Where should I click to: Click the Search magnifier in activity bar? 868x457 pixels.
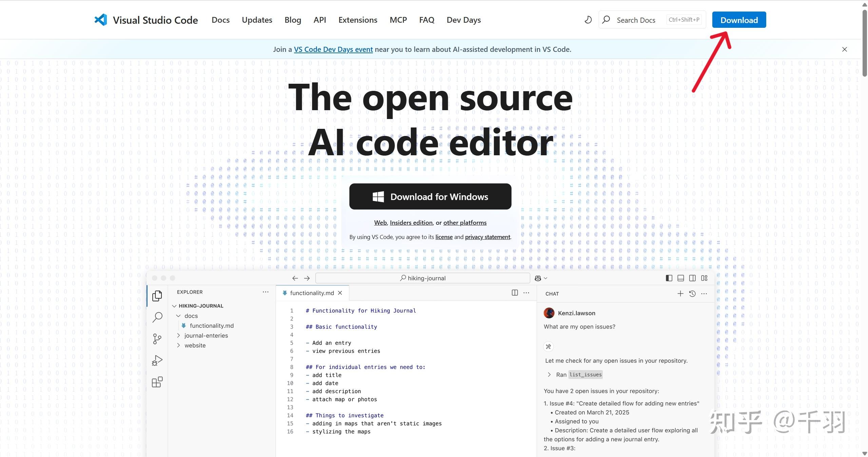[x=157, y=317]
